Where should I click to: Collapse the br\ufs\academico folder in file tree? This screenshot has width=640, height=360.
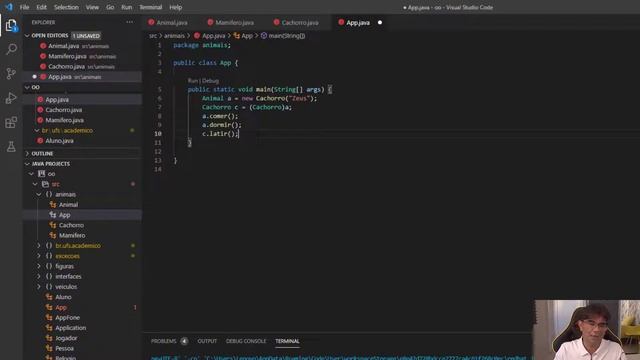(37, 130)
